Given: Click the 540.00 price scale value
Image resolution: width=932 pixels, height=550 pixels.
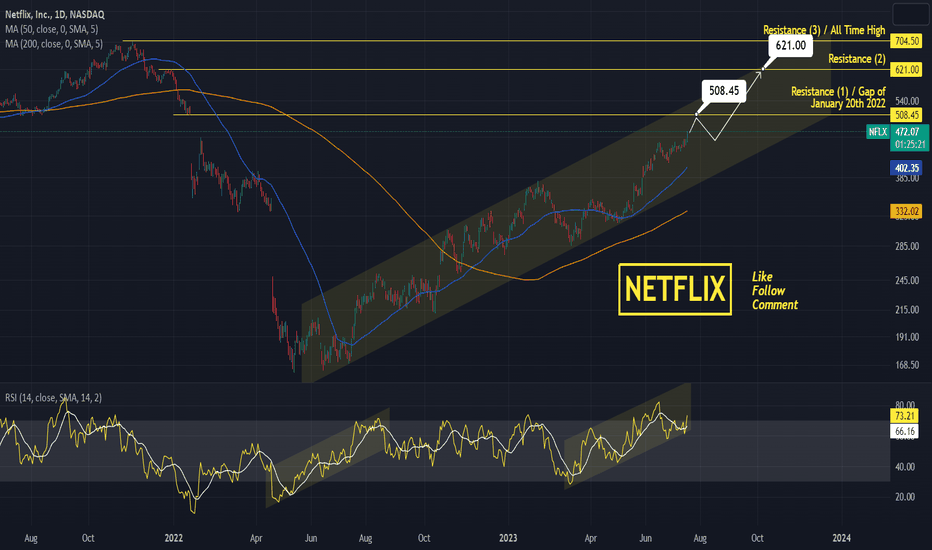Looking at the screenshot, I should point(906,101).
